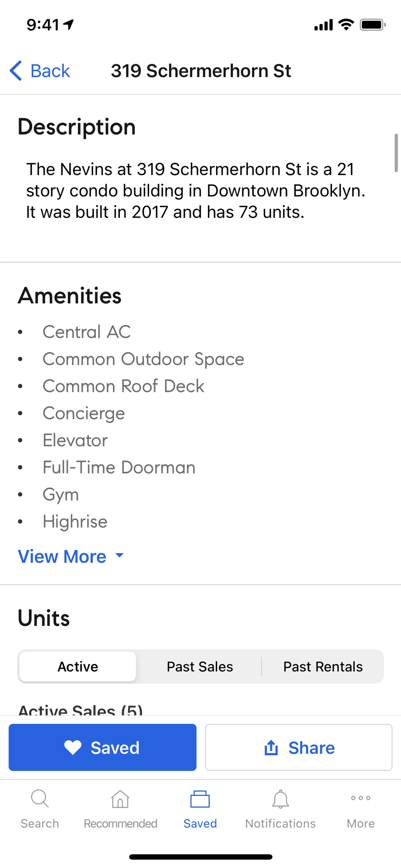Tap the Active Sales (5) heading
This screenshot has height=868, width=401.
coord(80,710)
